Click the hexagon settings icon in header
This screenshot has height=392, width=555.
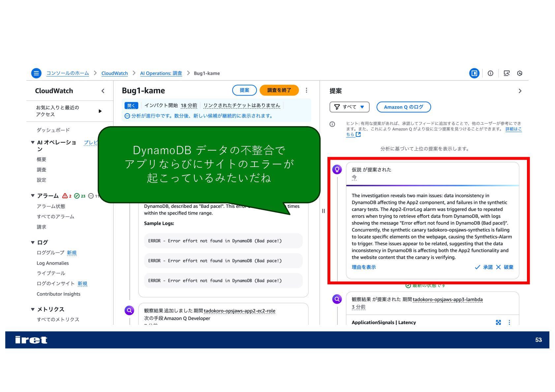[520, 73]
